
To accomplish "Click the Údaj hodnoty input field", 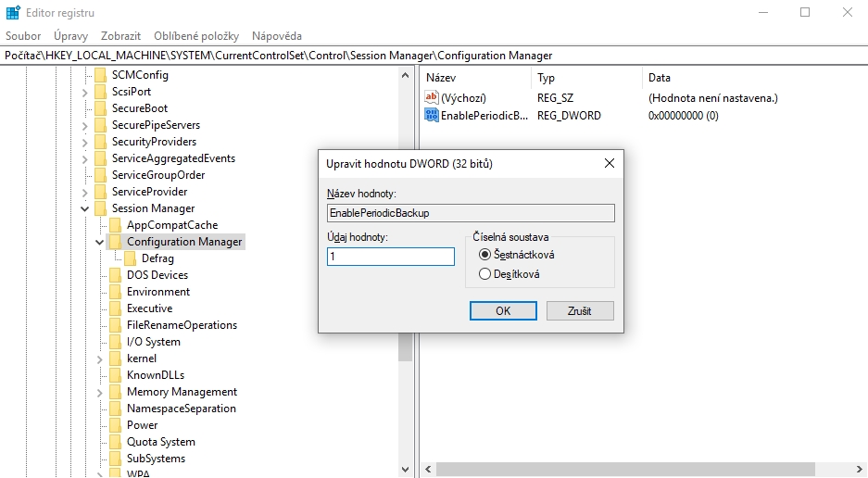I will pyautogui.click(x=391, y=257).
